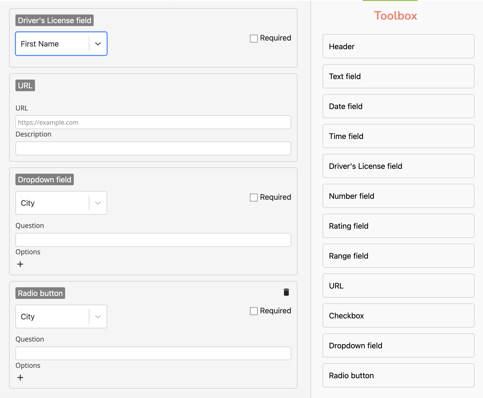Screen dimensions: 483x398
Task: Delete the Radio button block with trash icon
Action: coord(286,292)
